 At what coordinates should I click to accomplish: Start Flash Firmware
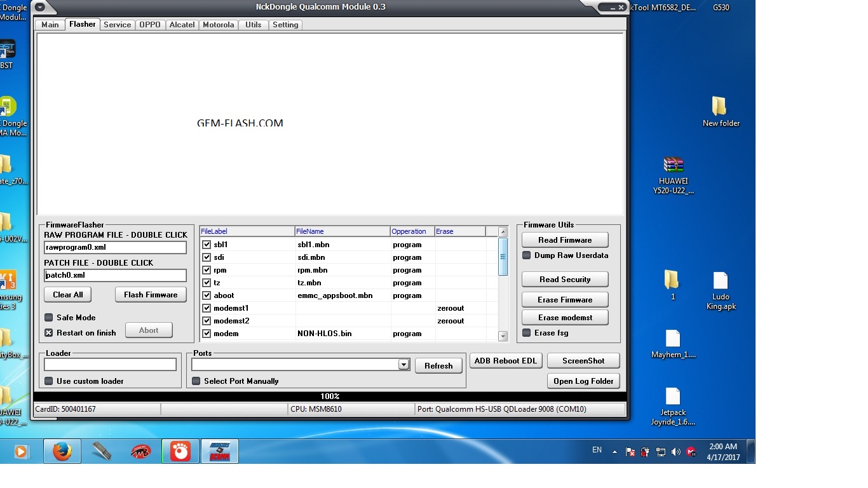tap(151, 295)
